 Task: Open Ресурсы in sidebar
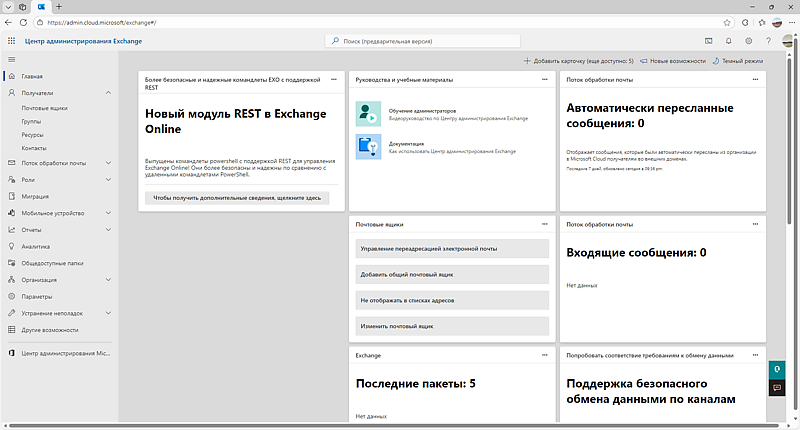click(x=32, y=135)
